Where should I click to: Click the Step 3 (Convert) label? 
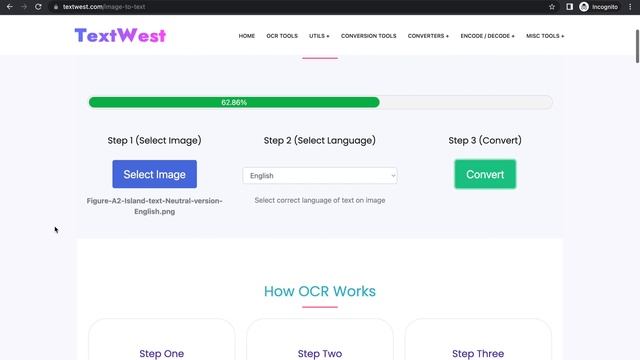[x=485, y=140]
